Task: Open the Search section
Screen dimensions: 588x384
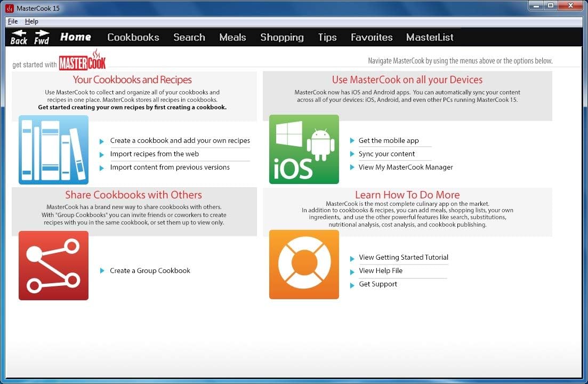Action: (x=189, y=37)
